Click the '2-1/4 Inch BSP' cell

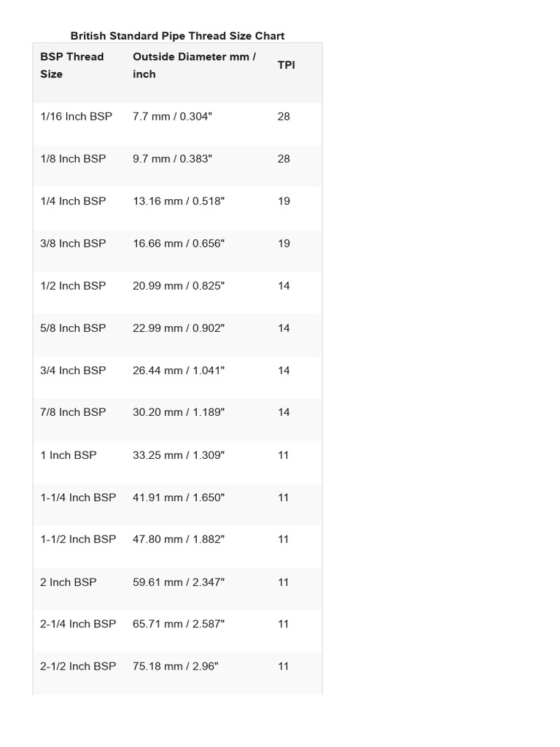pyautogui.click(x=78, y=624)
